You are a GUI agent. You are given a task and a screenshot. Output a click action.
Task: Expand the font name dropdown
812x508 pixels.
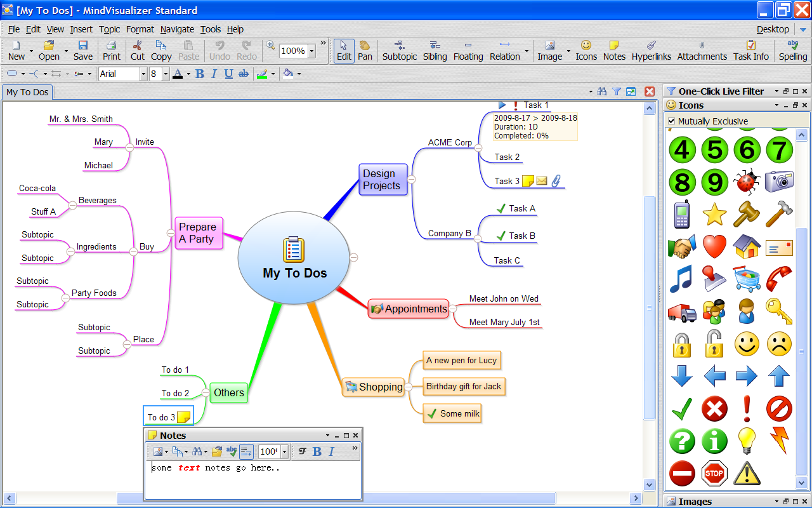point(143,74)
